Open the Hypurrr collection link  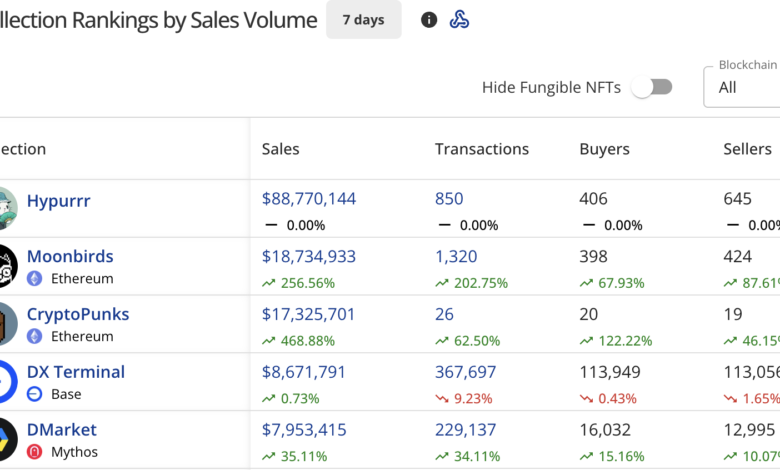tap(58, 200)
